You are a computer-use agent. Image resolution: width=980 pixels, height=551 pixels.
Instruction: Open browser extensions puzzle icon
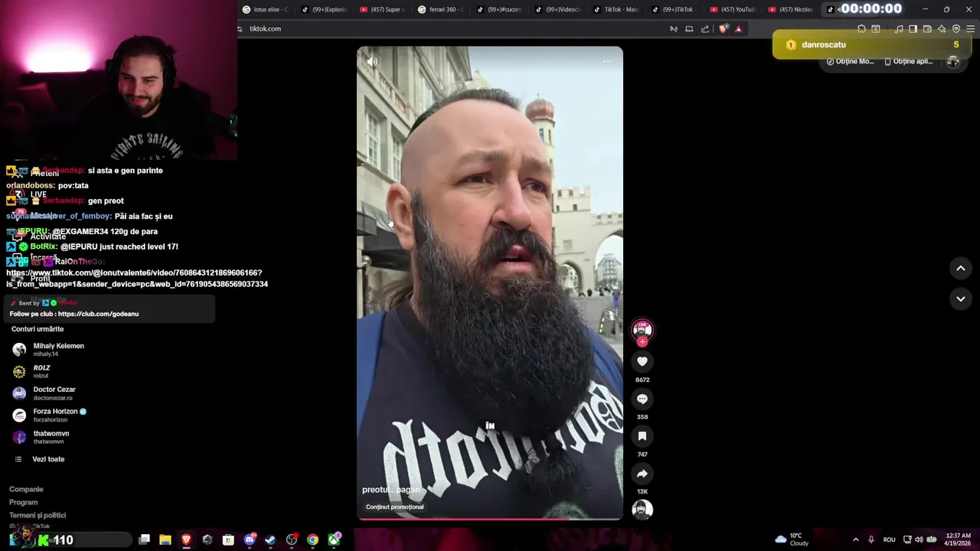click(x=861, y=29)
